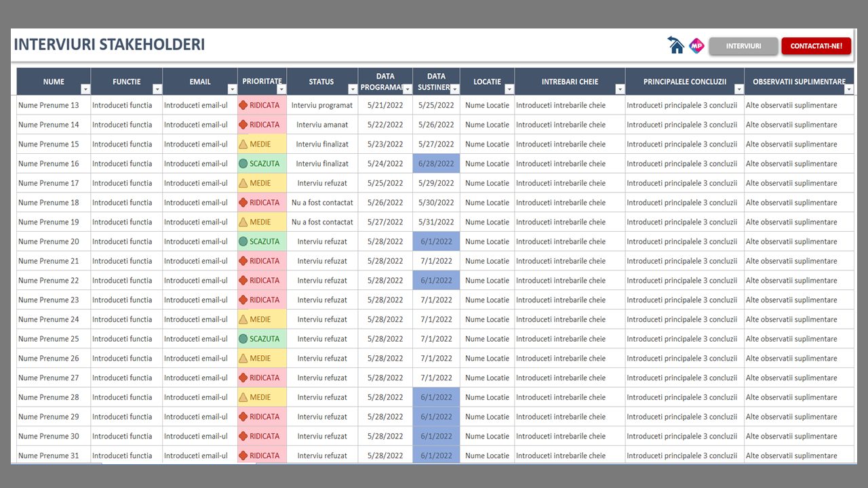Click the INTERVIURI STAKEHOLDERI title

click(x=109, y=45)
